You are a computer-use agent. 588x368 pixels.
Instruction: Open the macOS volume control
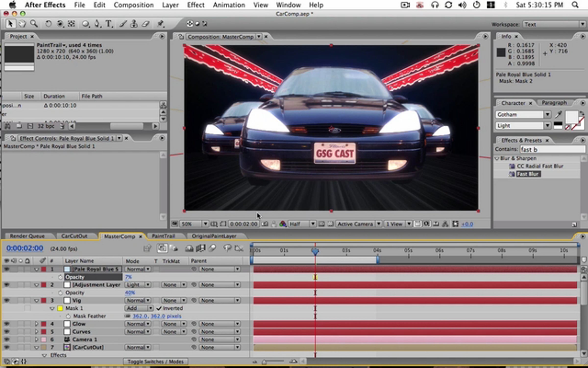point(462,5)
